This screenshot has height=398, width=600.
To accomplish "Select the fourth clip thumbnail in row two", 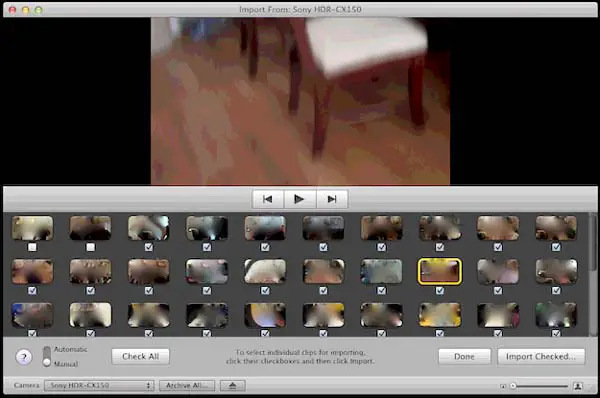I will [x=207, y=271].
